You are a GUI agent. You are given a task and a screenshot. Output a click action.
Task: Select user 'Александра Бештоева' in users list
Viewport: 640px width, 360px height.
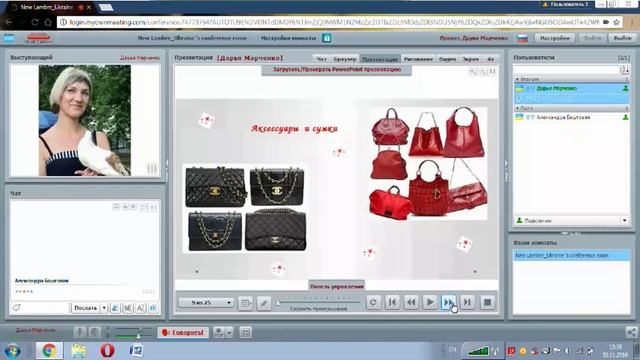tap(571, 117)
